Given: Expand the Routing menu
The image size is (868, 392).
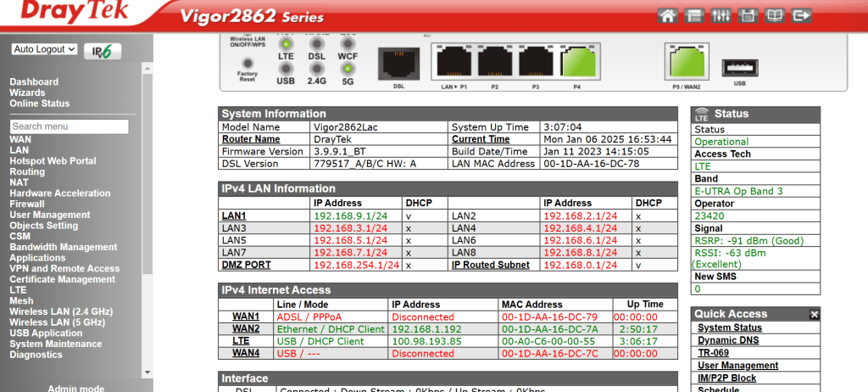Looking at the screenshot, I should pos(27,172).
